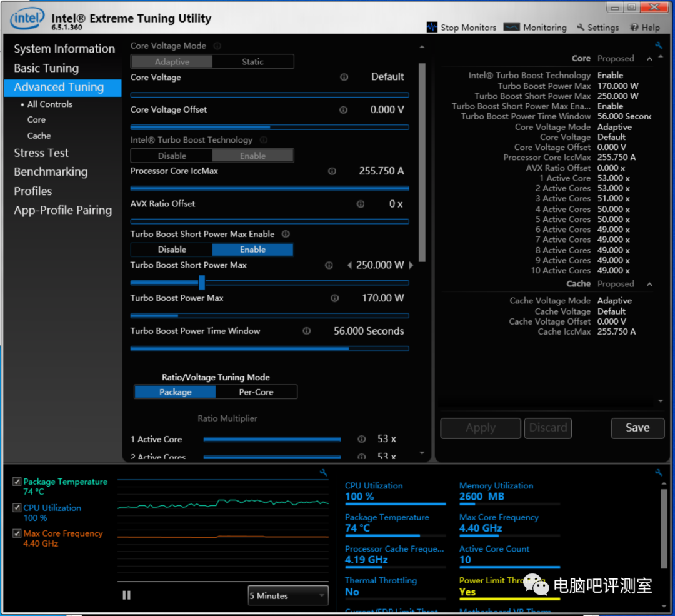Image resolution: width=675 pixels, height=616 pixels.
Task: Click the info icon for 1 Active Core ratio
Action: pos(362,439)
